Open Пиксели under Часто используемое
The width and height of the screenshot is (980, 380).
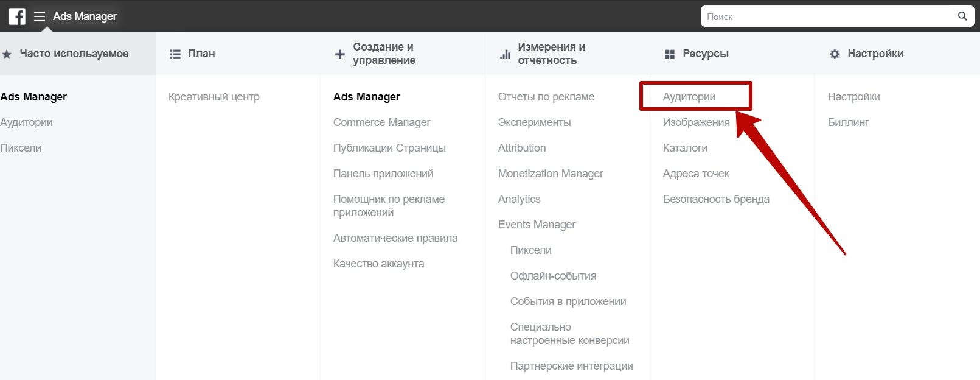click(21, 148)
